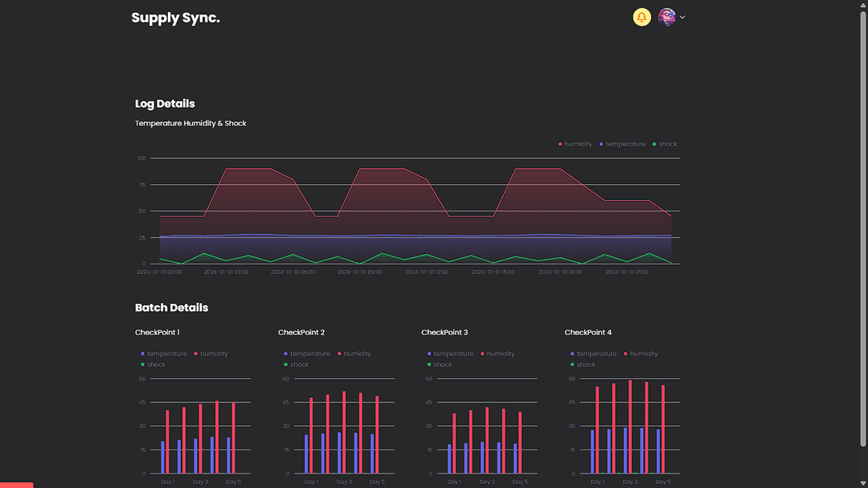Toggle temperature legend in CheckPoint 4
868x488 pixels.
point(593,354)
